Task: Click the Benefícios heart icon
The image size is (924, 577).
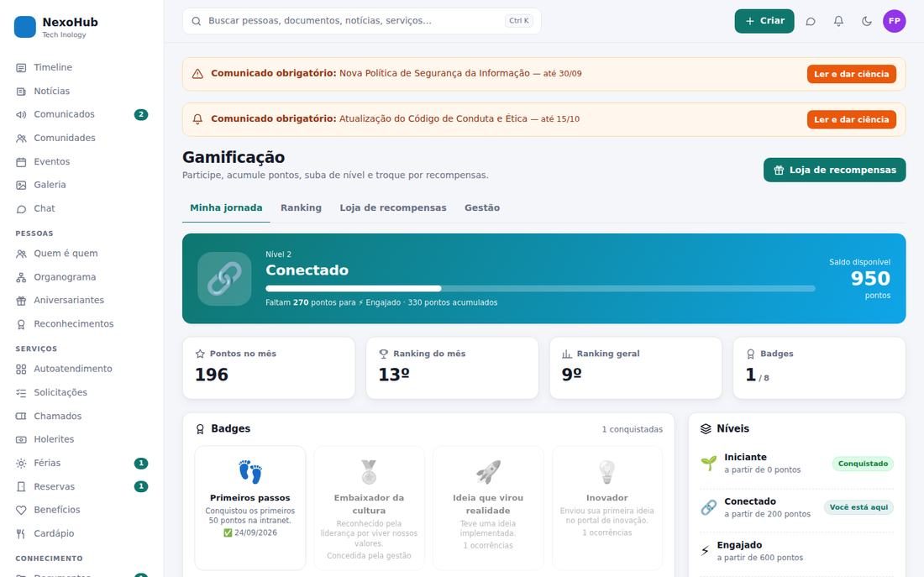Action: pyautogui.click(x=21, y=510)
